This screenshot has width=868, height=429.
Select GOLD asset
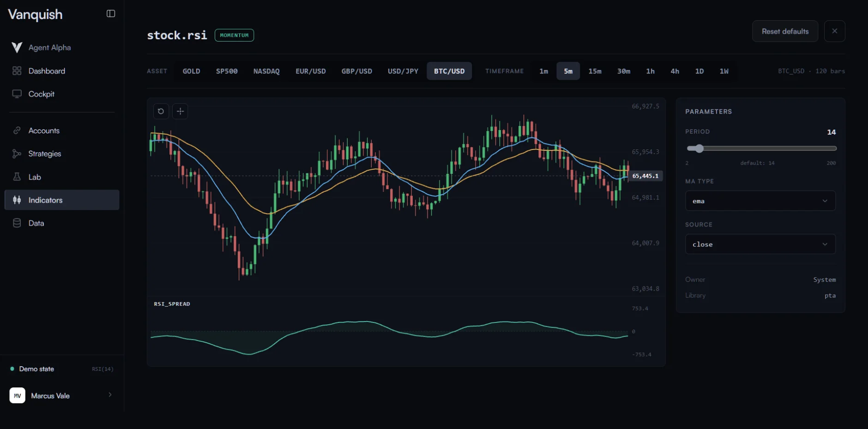[x=191, y=71]
